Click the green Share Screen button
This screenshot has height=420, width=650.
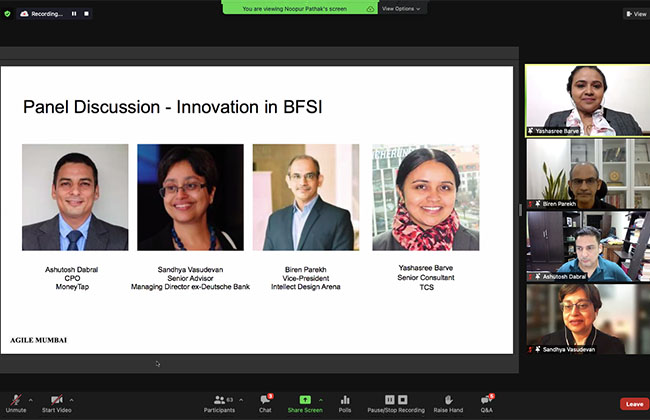[305, 403]
